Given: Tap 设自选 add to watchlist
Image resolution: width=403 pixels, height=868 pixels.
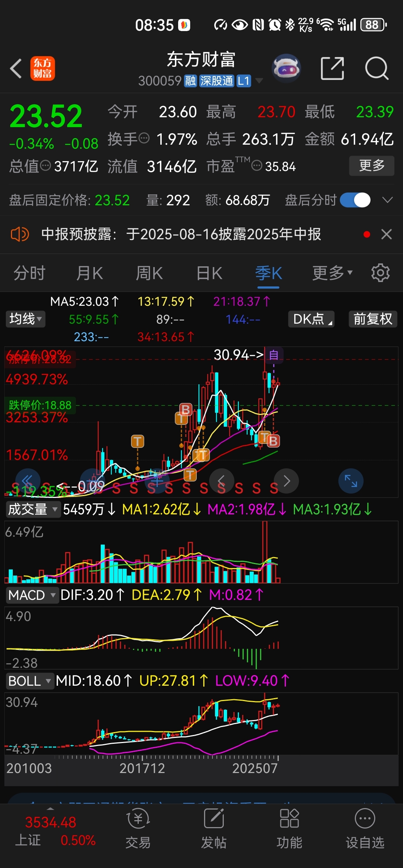Looking at the screenshot, I should pos(365,829).
